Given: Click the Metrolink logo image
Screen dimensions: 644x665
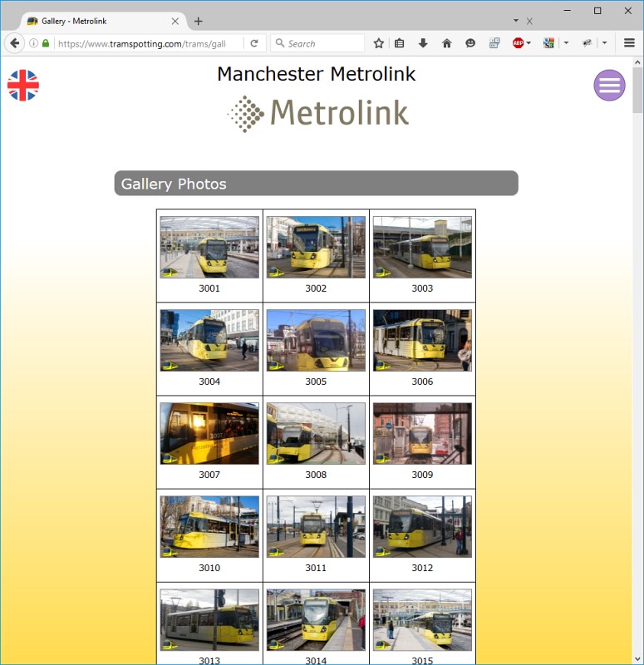Looking at the screenshot, I should click(317, 114).
